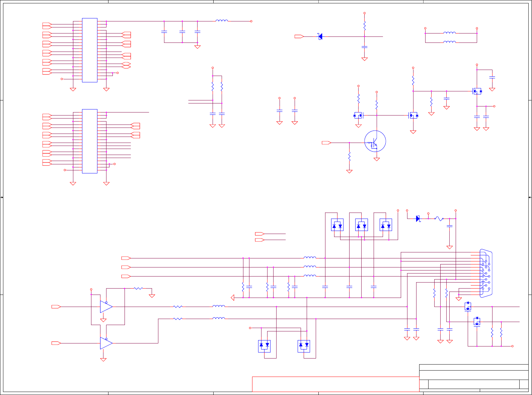
Task: Select the top-right MOSFET near the border
Action: [x=477, y=91]
